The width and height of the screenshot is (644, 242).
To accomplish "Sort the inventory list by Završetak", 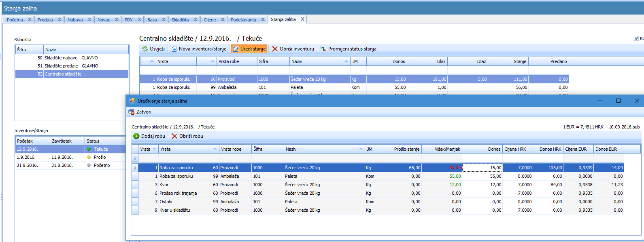I will pyautogui.click(x=68, y=141).
